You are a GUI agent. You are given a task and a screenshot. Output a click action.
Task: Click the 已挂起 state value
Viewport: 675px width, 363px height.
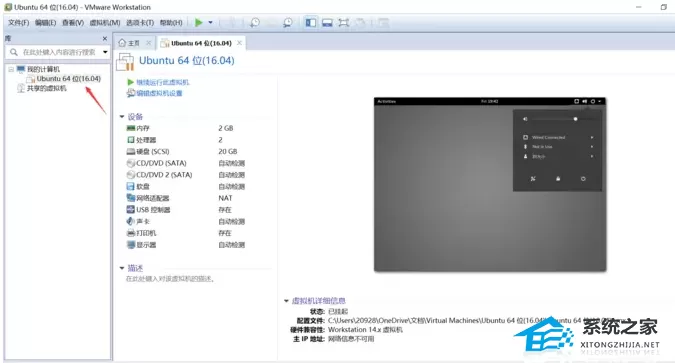coord(338,311)
